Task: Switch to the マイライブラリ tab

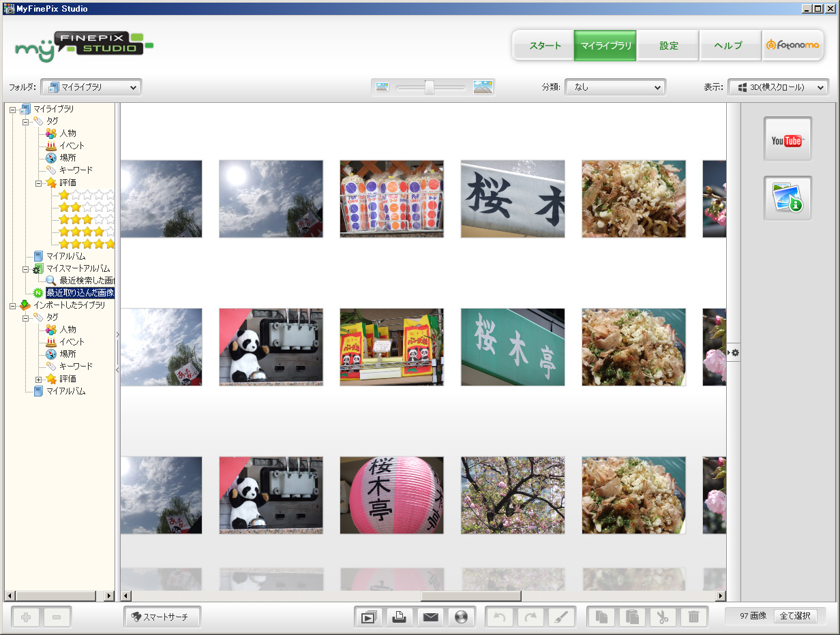Action: tap(605, 46)
